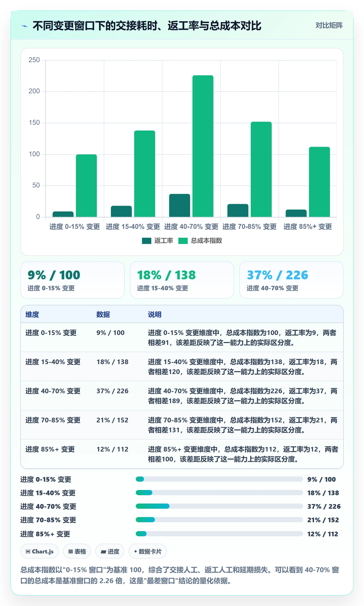This screenshot has width=364, height=606.
Task: Toggle the 总成本指数 legend color swatch
Action: [x=183, y=241]
